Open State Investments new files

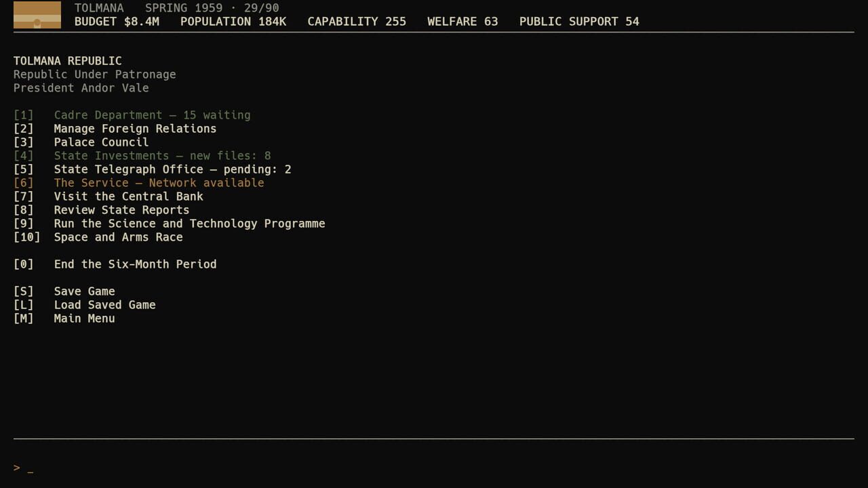tap(142, 156)
